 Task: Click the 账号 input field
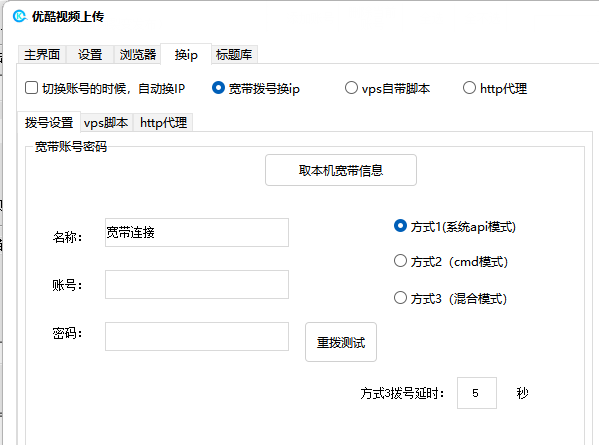coord(197,285)
